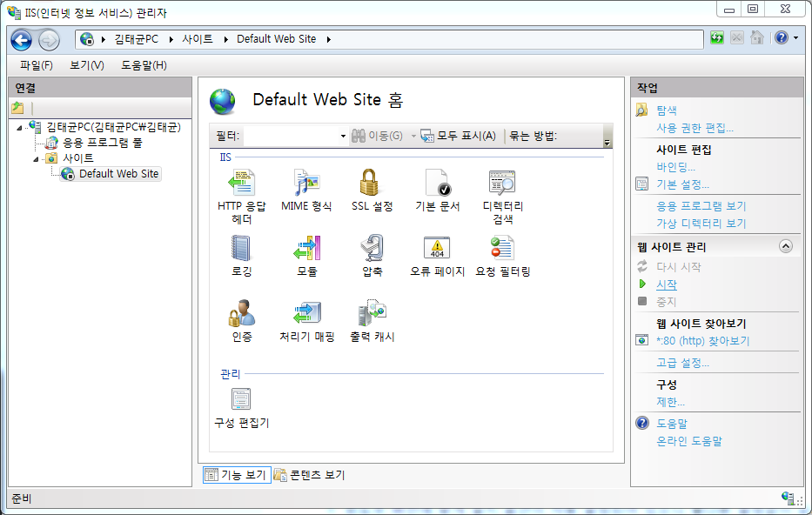Switch to 기능 보기 tab
812x515 pixels.
(x=237, y=475)
